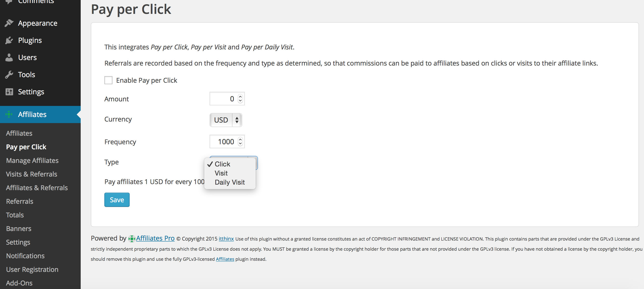The image size is (644, 289).
Task: Increase Amount with the stepper arrow
Action: pyautogui.click(x=240, y=96)
